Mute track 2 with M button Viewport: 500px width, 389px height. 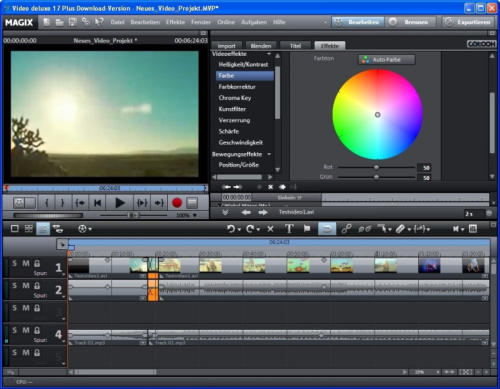[26, 286]
